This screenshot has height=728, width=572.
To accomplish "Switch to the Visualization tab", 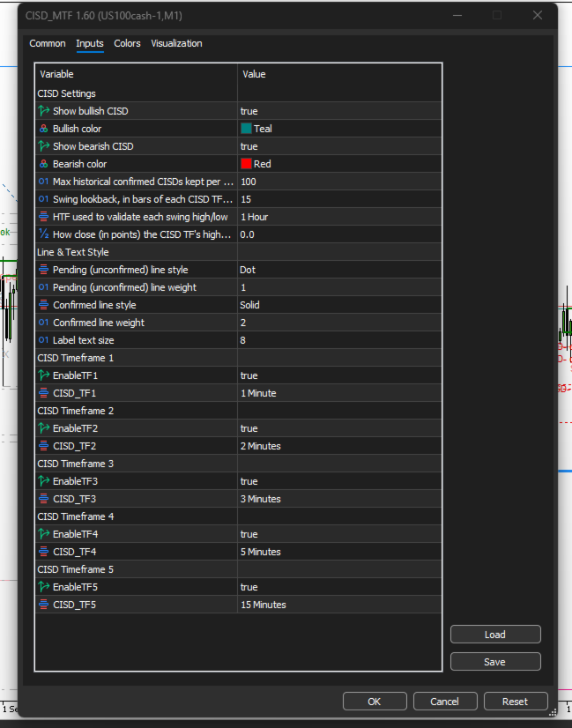I will coord(176,43).
